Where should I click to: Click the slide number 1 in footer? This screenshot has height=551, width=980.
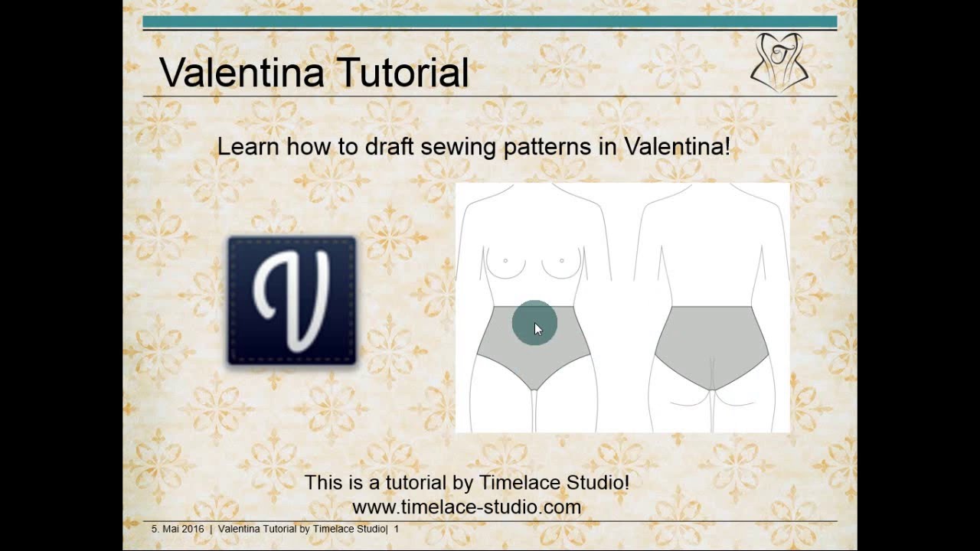(397, 529)
